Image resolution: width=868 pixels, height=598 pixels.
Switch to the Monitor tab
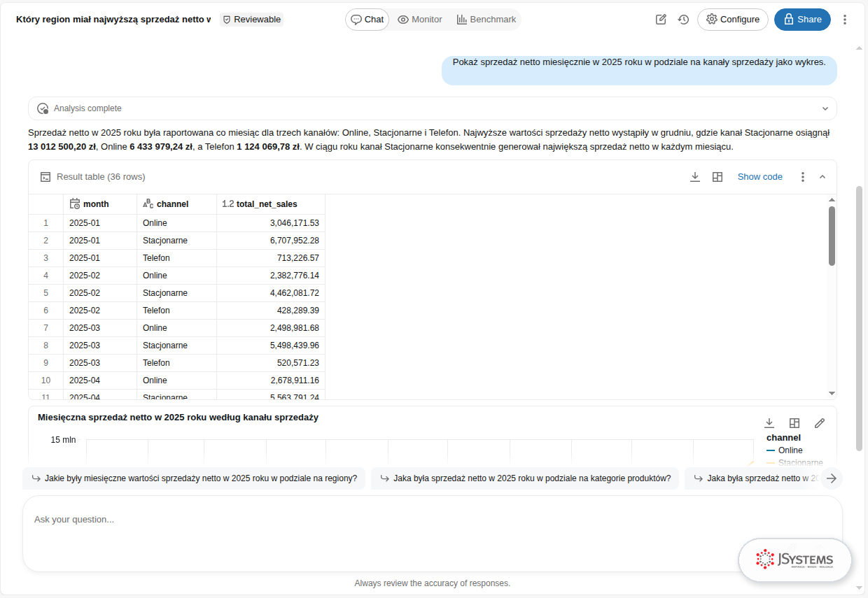(x=420, y=20)
